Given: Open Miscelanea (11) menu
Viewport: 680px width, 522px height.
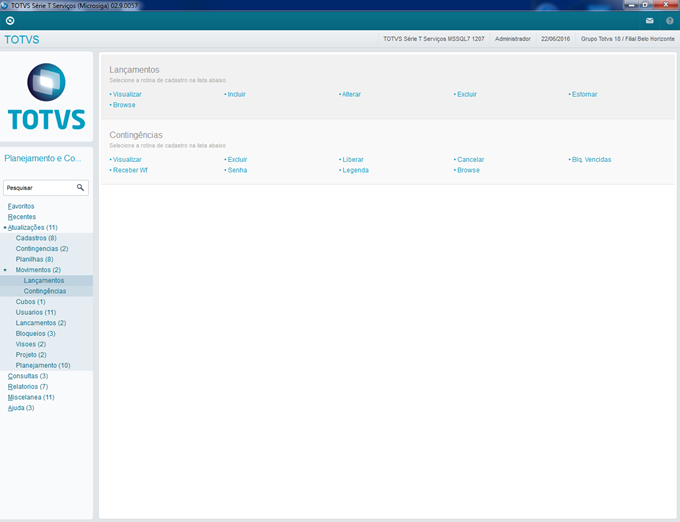Looking at the screenshot, I should click(x=31, y=398).
